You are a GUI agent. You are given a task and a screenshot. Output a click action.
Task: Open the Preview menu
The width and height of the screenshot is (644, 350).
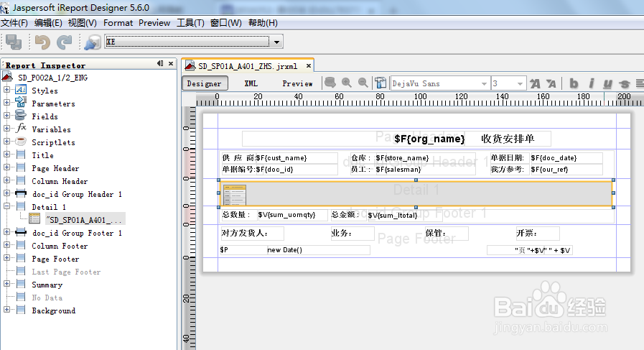click(x=154, y=23)
